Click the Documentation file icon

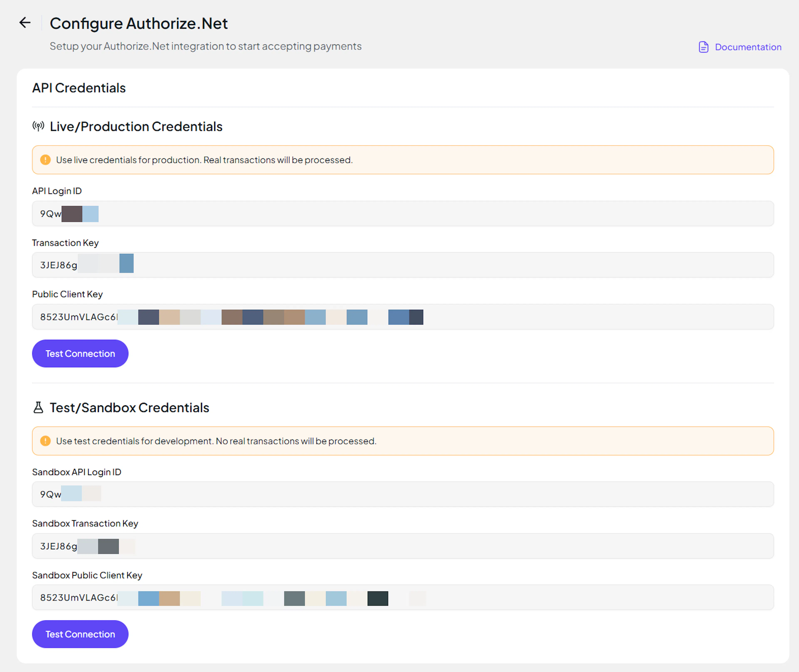(703, 47)
